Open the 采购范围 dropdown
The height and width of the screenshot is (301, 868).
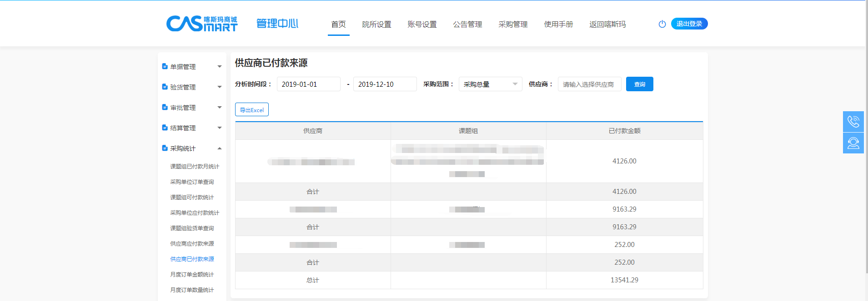[490, 84]
